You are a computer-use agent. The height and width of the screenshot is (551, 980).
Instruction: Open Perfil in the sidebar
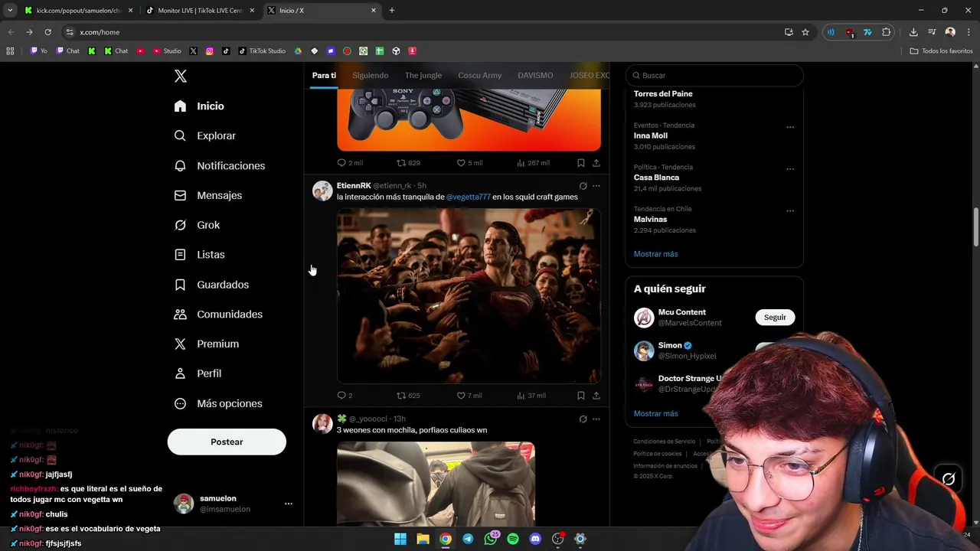(198, 373)
